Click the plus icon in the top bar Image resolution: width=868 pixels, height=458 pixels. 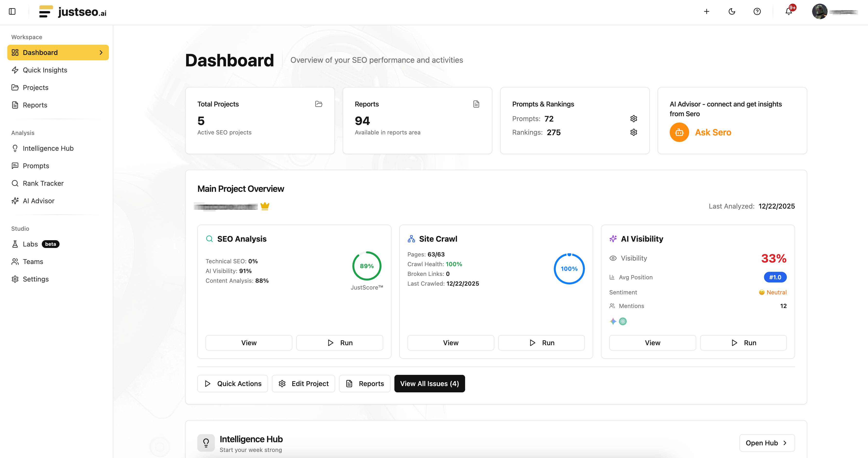pos(707,11)
